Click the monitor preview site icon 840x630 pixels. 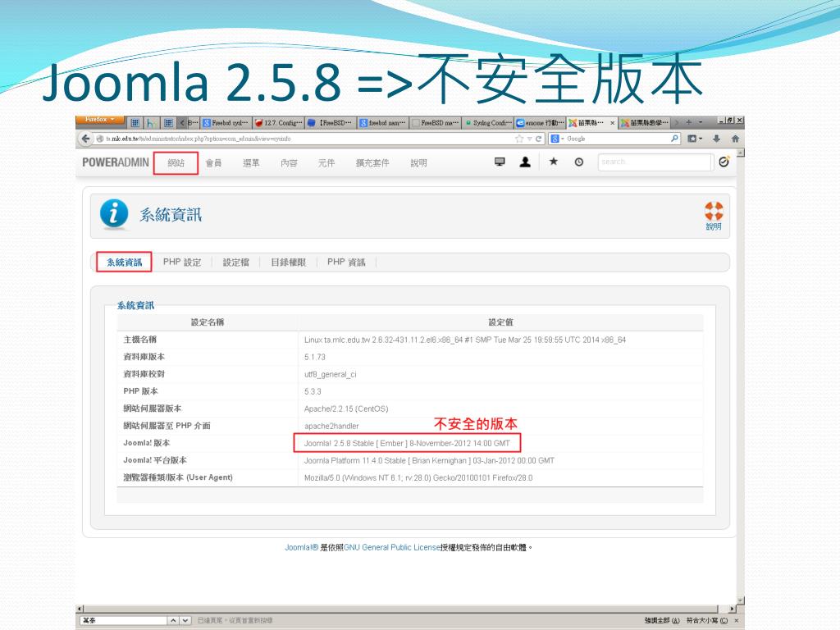[500, 162]
